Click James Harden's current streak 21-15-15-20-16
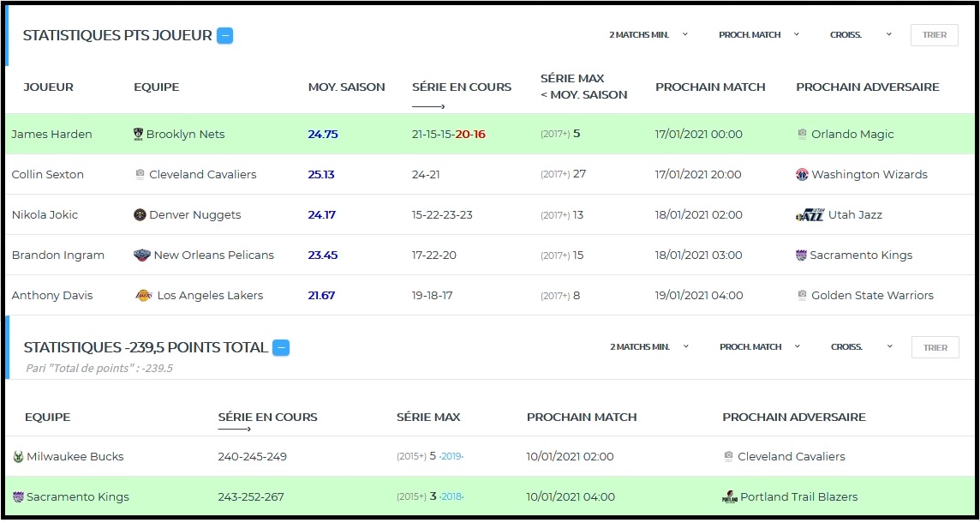 [x=449, y=134]
